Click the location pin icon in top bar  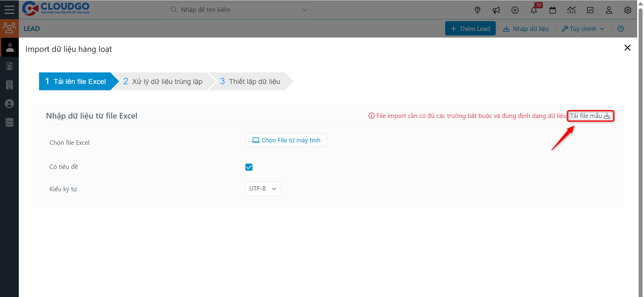[x=477, y=10]
